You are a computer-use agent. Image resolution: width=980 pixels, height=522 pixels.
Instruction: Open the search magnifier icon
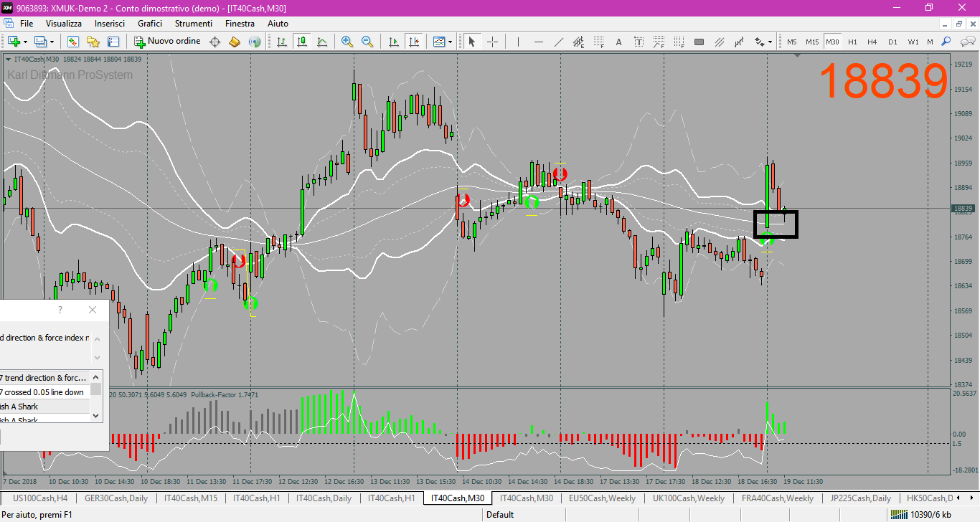[x=946, y=42]
